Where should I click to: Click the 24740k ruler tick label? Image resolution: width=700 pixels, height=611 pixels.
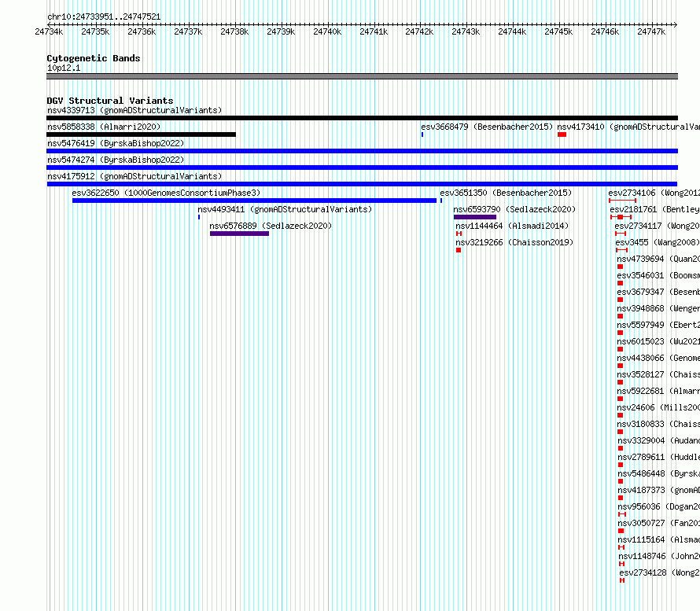[327, 31]
